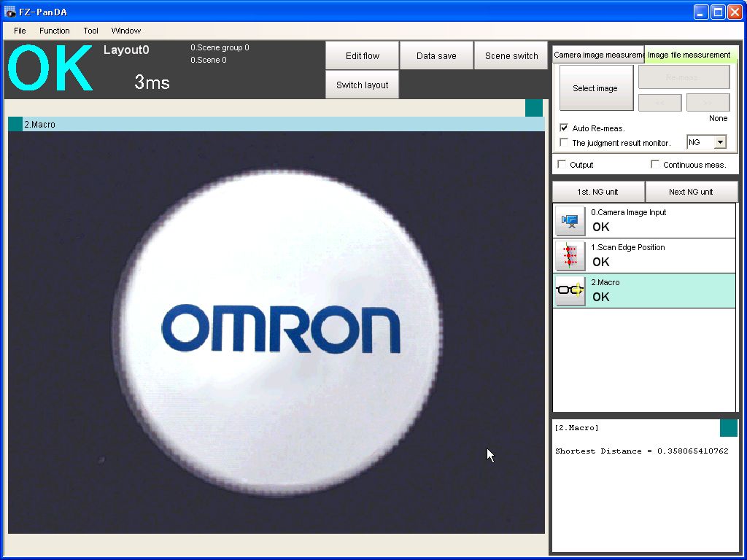Click the Re-meas. button
Image resolution: width=747 pixels, height=560 pixels.
684,77
